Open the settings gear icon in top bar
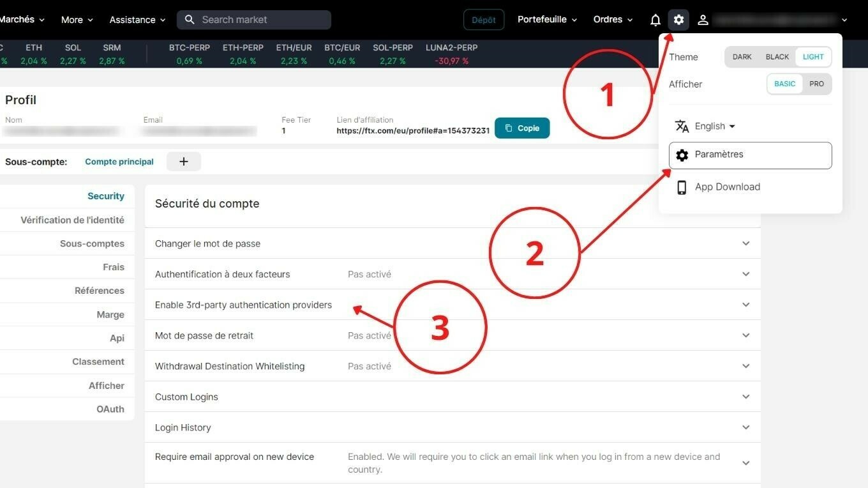Image resolution: width=868 pixels, height=488 pixels. click(x=678, y=20)
